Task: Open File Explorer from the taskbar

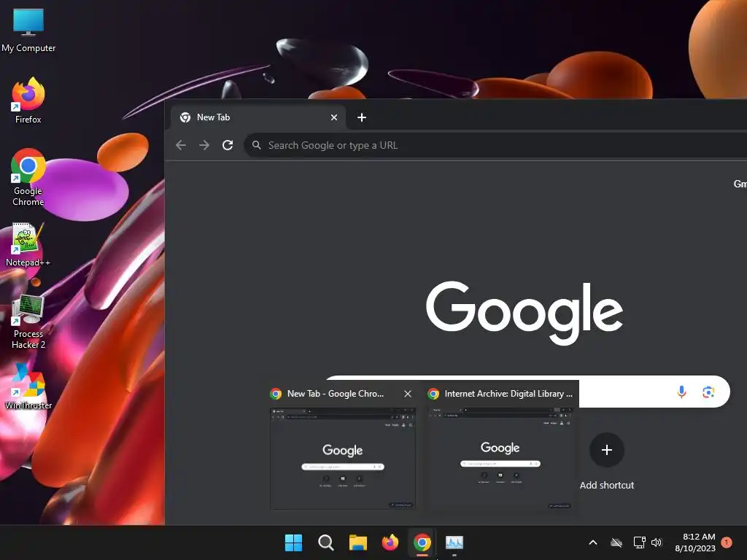Action: 357,542
